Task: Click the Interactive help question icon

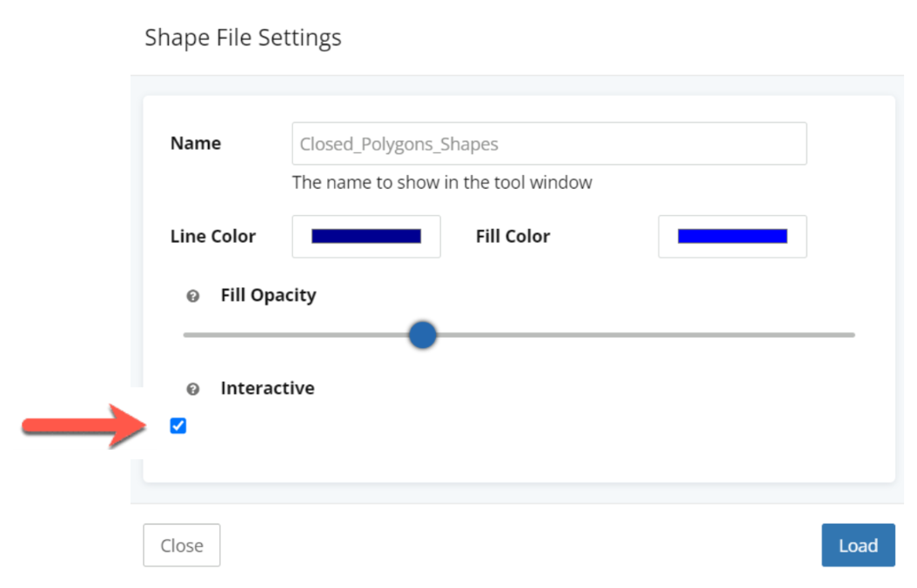Action: (x=193, y=389)
